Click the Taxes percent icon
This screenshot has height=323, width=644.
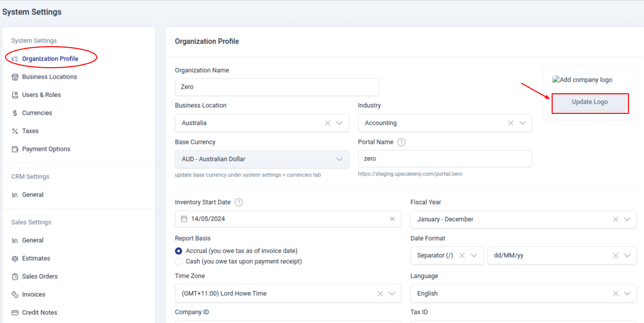15,131
